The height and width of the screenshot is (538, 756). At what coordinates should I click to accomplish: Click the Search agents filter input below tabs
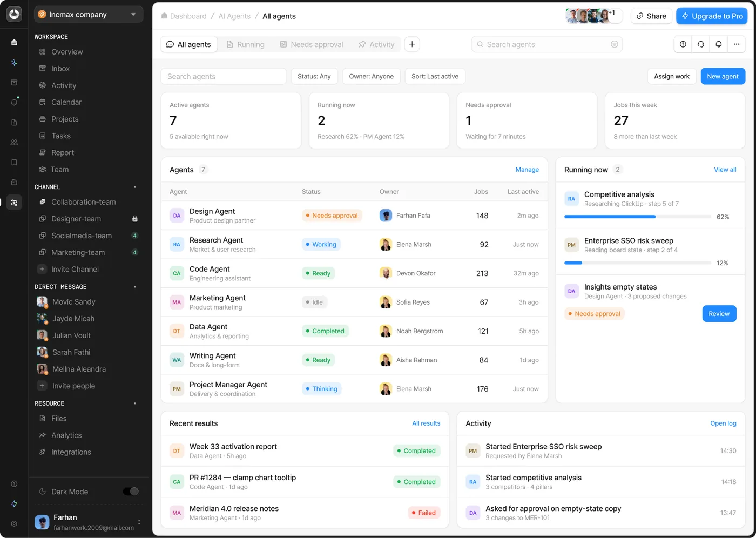[224, 76]
